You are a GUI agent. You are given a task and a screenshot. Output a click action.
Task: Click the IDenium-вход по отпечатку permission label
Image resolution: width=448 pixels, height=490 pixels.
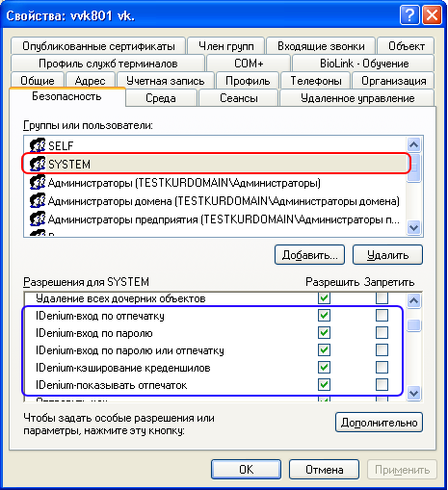pyautogui.click(x=100, y=316)
